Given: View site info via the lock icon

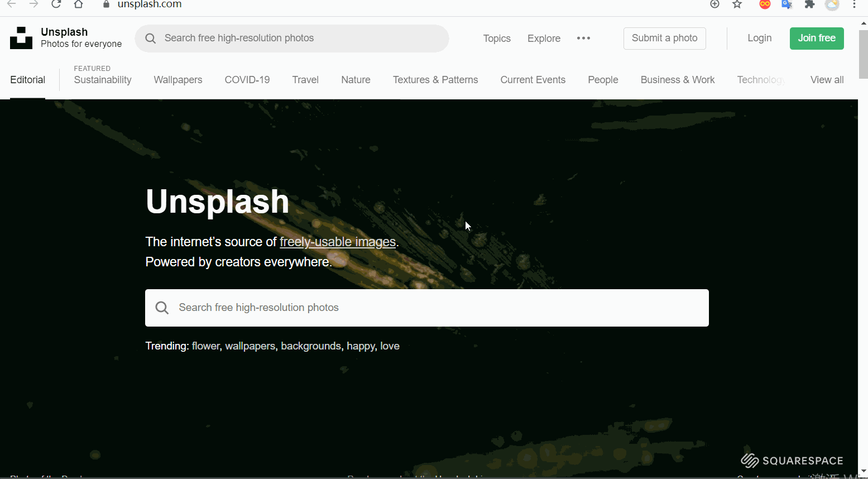Looking at the screenshot, I should 106,4.
